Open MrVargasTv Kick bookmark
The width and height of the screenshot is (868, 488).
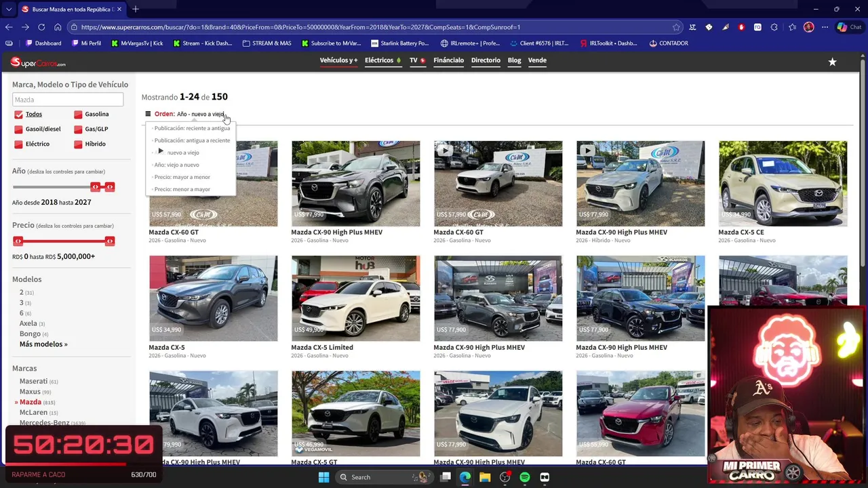tap(137, 43)
